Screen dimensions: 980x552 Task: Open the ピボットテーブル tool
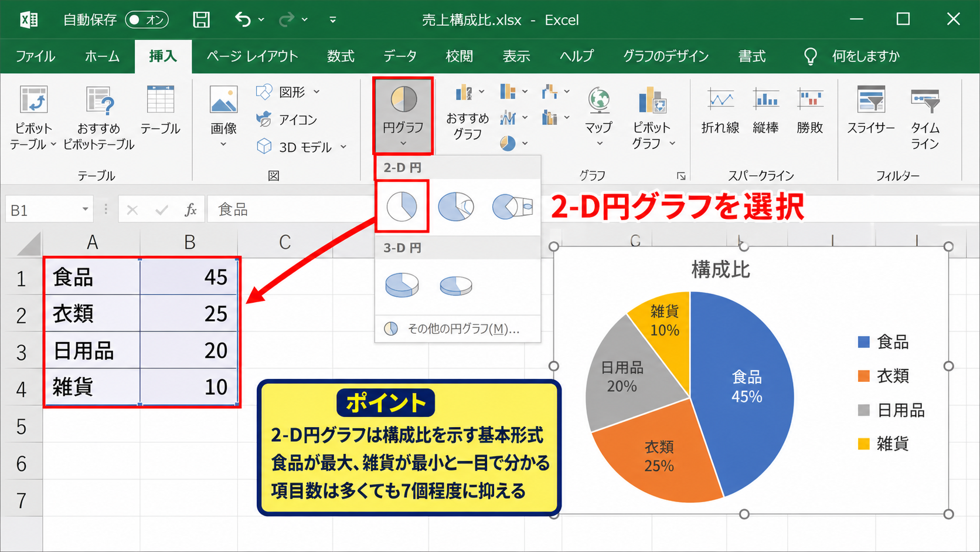pyautogui.click(x=33, y=117)
